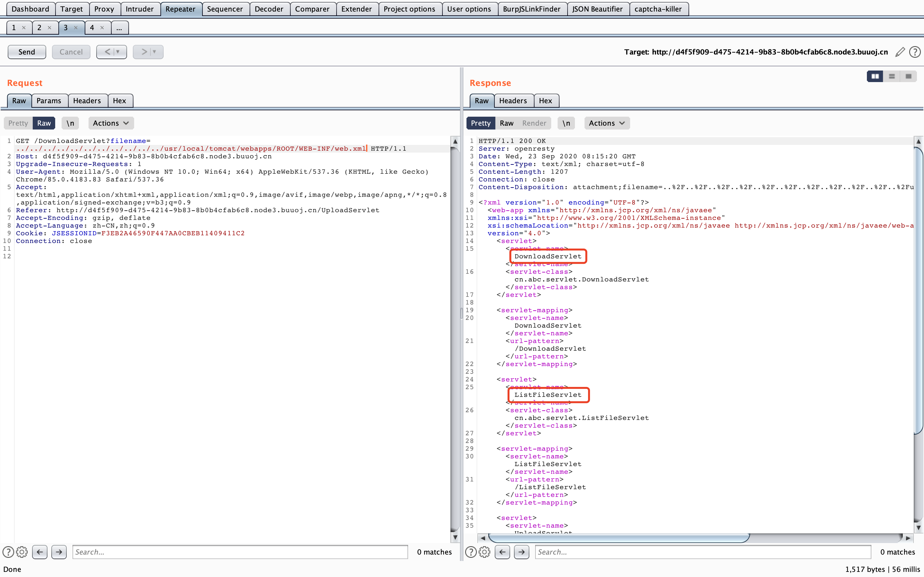Viewport: 924px width, 577px height.
Task: Toggle request Pretty view mode
Action: coord(18,123)
